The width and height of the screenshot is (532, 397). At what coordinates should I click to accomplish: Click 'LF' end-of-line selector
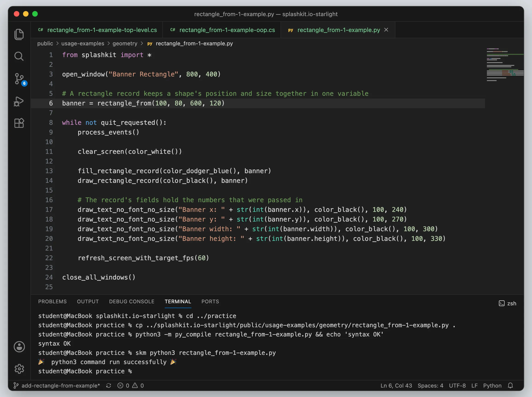tap(474, 385)
